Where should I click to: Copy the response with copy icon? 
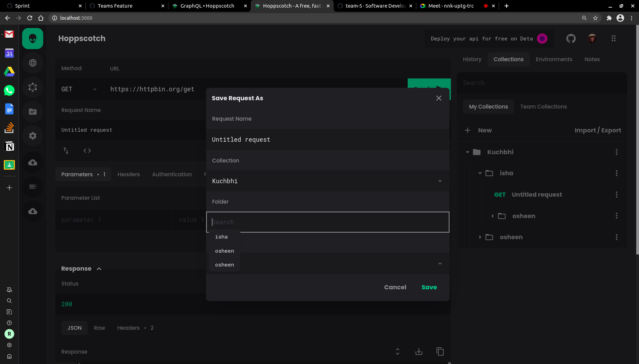point(440,352)
